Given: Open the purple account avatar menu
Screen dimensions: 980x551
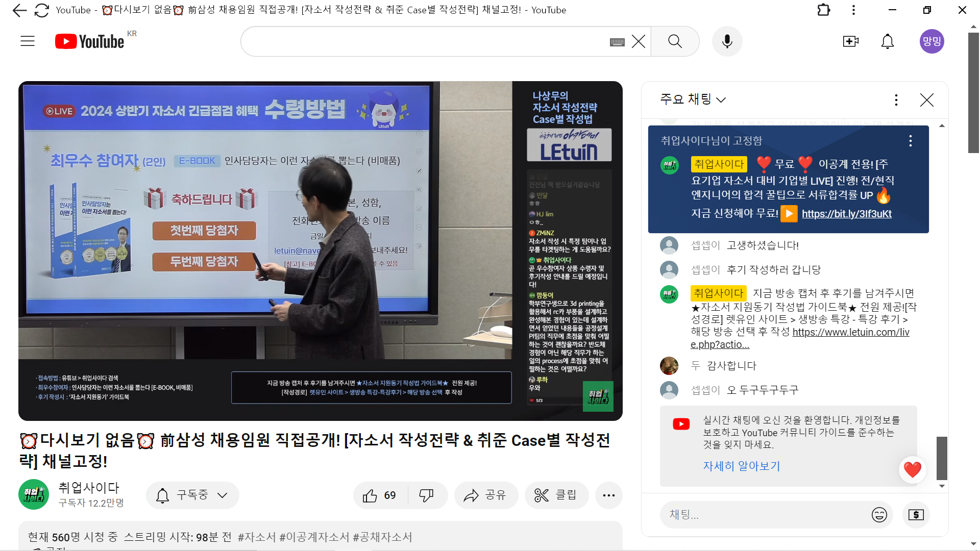Looking at the screenshot, I should tap(932, 41).
